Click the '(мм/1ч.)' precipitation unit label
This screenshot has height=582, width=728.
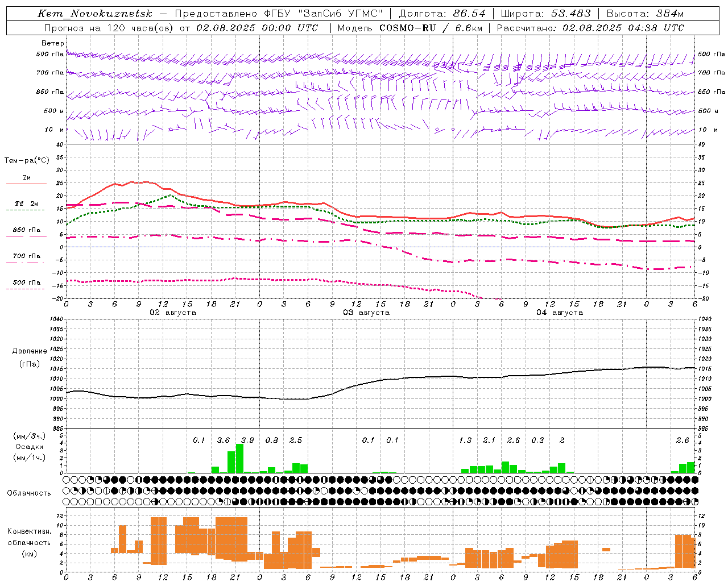[x=30, y=458]
